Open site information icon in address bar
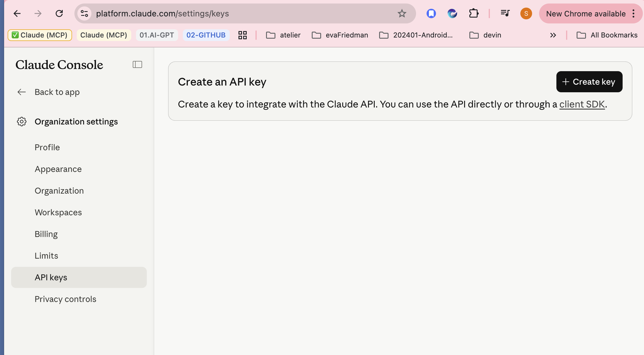 tap(85, 13)
